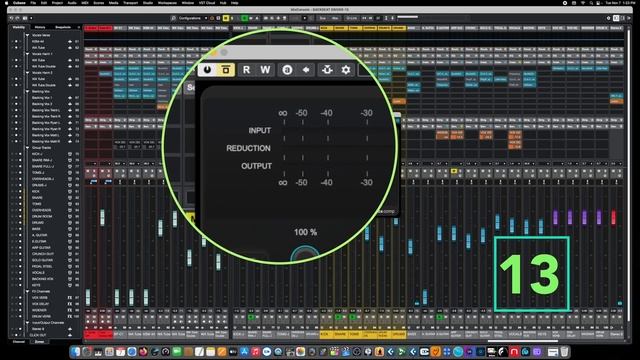Switch plugin A/B setting button
The height and width of the screenshot is (360, 640).
287,70
